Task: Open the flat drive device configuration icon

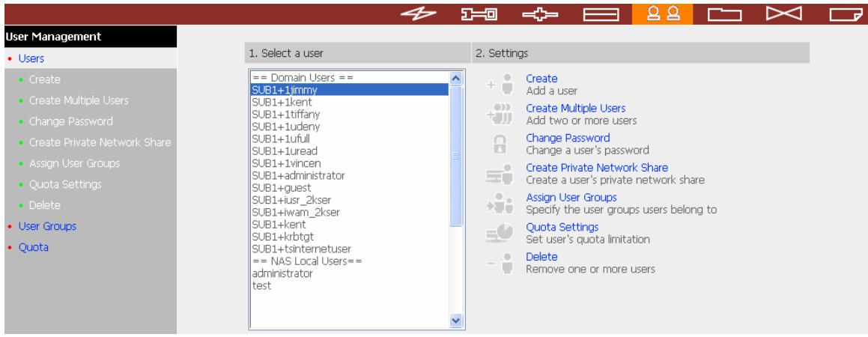Action: tap(601, 15)
